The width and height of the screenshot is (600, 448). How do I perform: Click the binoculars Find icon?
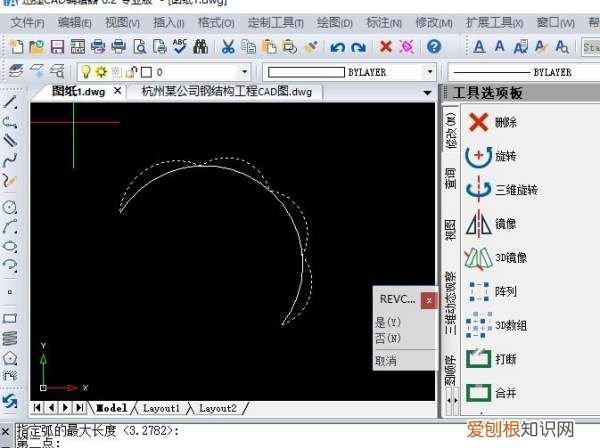click(x=201, y=47)
